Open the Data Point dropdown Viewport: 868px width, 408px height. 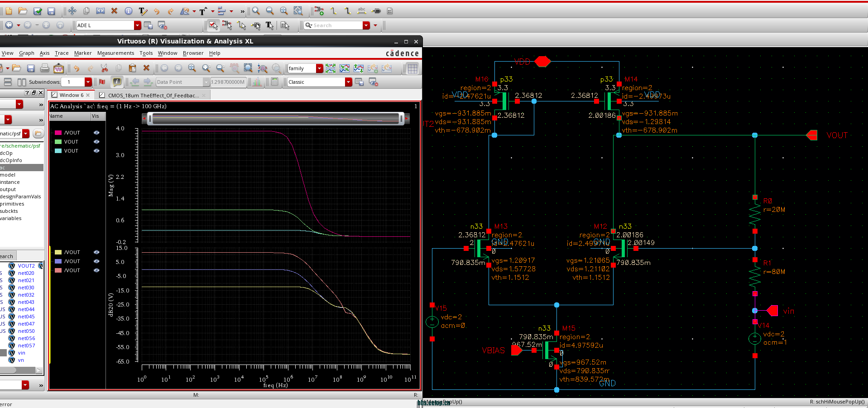coord(206,82)
